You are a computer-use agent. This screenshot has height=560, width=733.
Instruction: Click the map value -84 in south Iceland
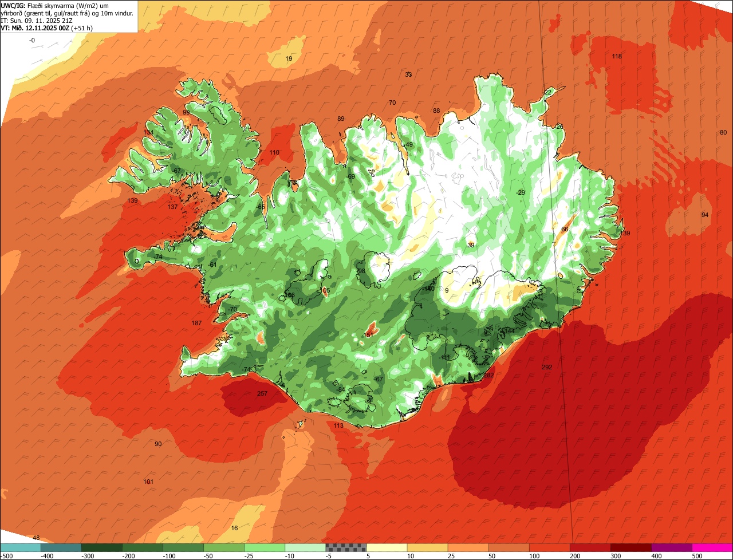point(340,389)
